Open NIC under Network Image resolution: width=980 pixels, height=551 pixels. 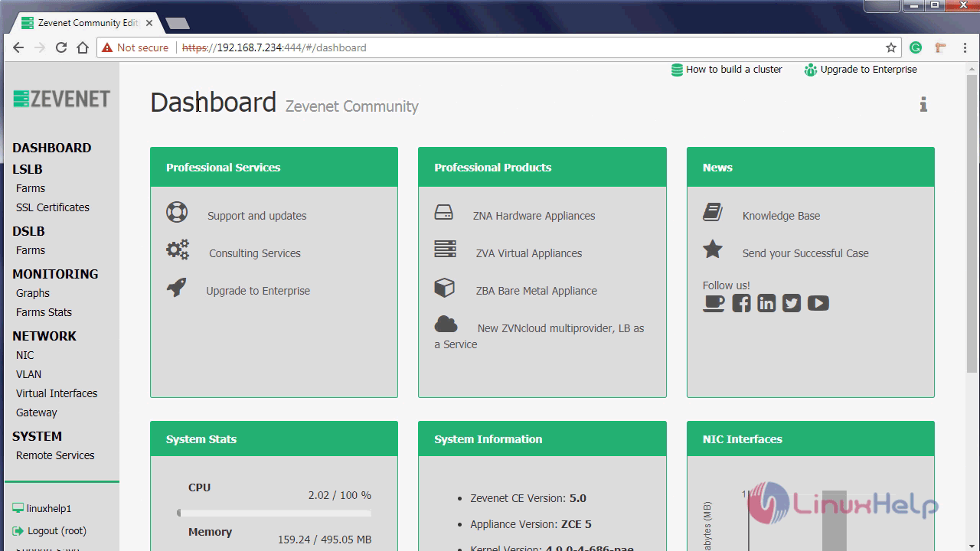click(x=25, y=355)
